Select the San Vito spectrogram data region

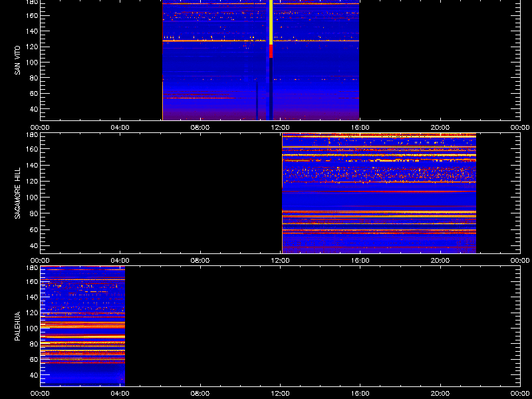pyautogui.click(x=261, y=60)
